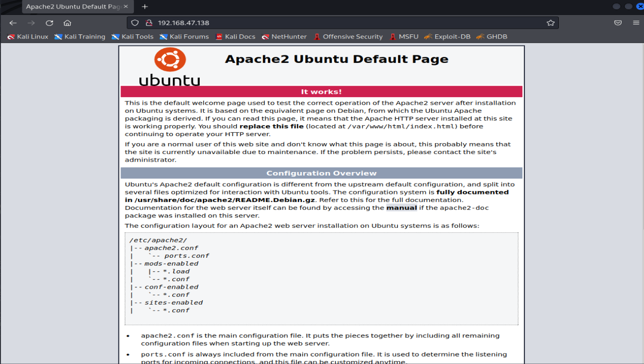The height and width of the screenshot is (364, 644).
Task: Click '|-- apache2.conf' in the layout listing
Action: tap(164, 248)
